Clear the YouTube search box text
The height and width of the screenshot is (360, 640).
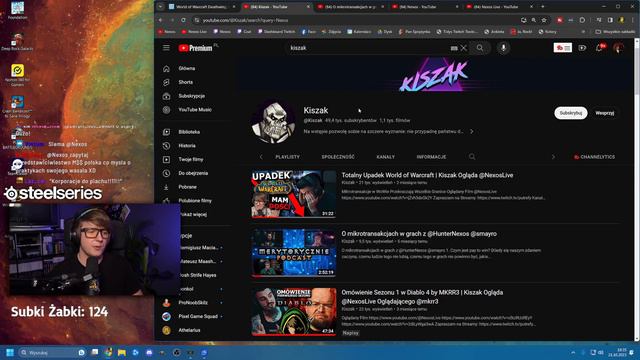point(464,48)
